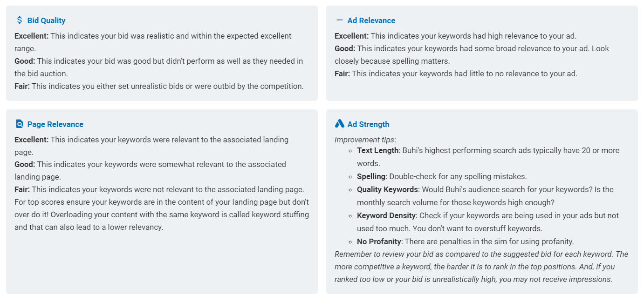Click the No Profanity bullet item
This screenshot has width=644, height=301.
pos(465,241)
